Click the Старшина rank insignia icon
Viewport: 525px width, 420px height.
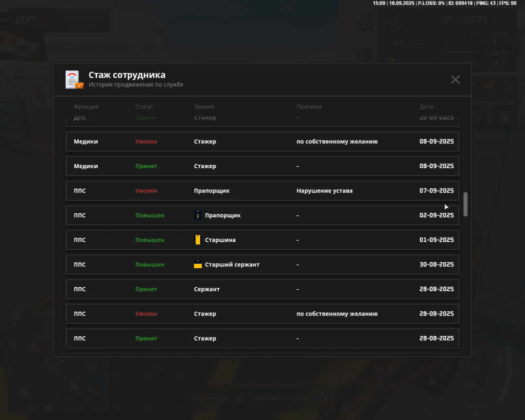click(x=198, y=240)
